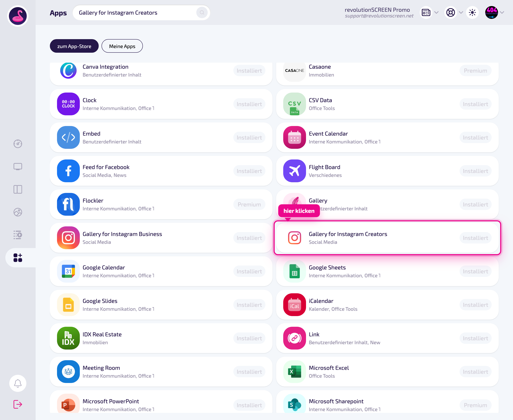Open the Google Sheets app card
The width and height of the screenshot is (513, 420).
coord(387,271)
